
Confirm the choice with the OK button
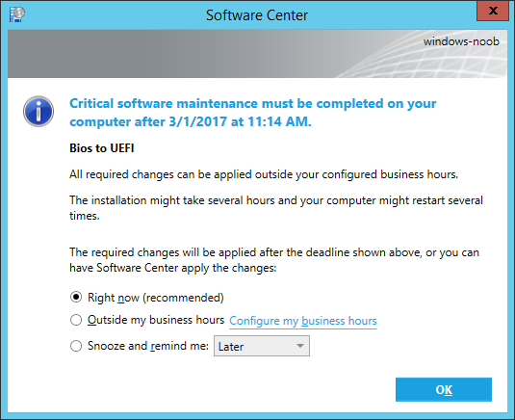point(444,389)
